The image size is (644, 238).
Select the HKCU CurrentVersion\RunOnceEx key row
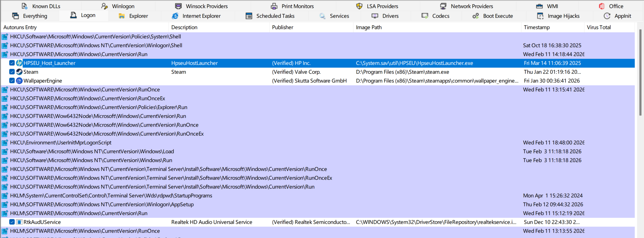click(x=318, y=99)
